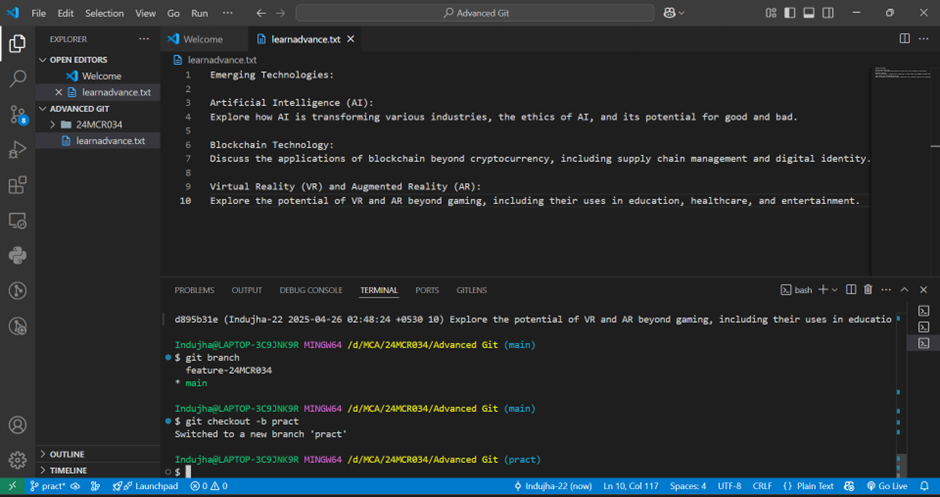Toggle the bottom panel visibility
This screenshot has height=497, width=940.
coord(809,13)
